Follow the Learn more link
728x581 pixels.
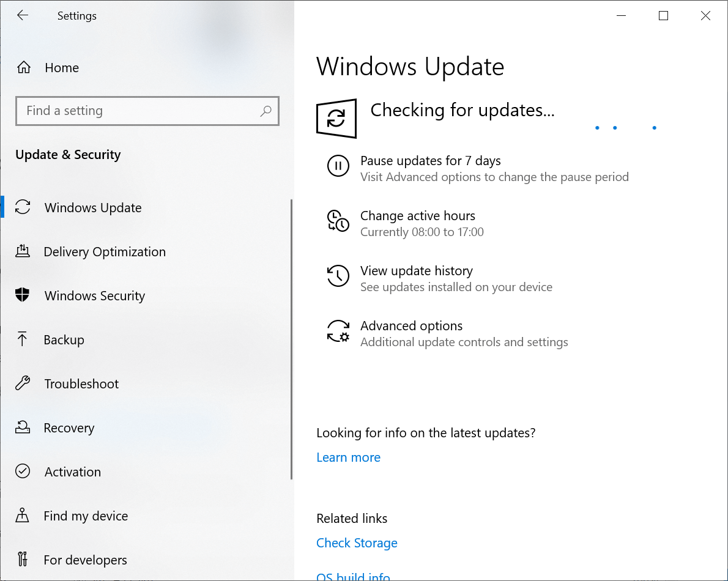pos(348,457)
